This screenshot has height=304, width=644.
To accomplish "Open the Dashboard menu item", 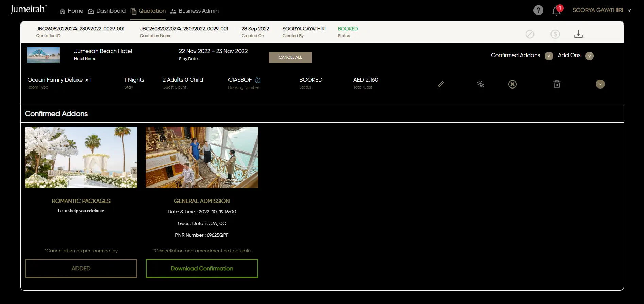I will [107, 11].
